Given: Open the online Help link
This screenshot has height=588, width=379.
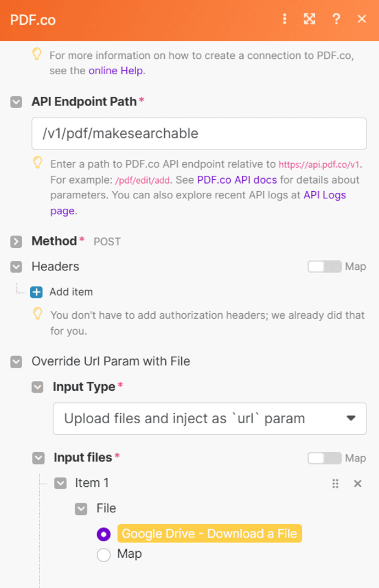Looking at the screenshot, I should (x=115, y=70).
